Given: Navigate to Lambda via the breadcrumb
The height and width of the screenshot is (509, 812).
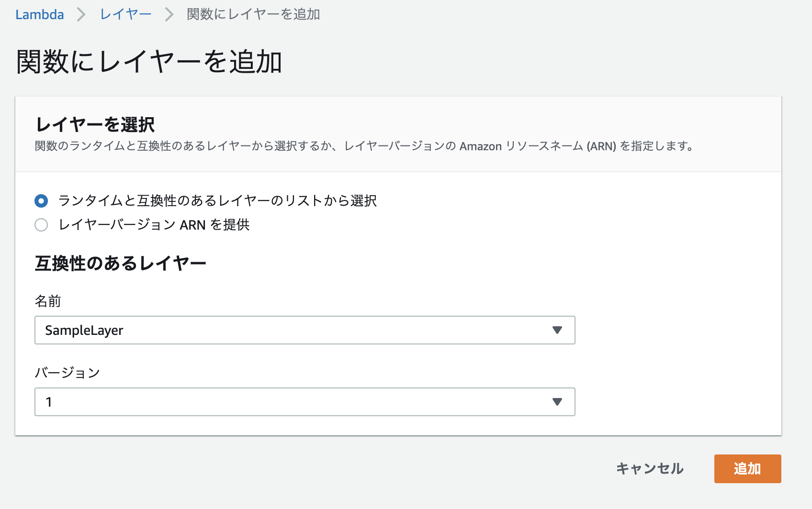Looking at the screenshot, I should click(40, 14).
